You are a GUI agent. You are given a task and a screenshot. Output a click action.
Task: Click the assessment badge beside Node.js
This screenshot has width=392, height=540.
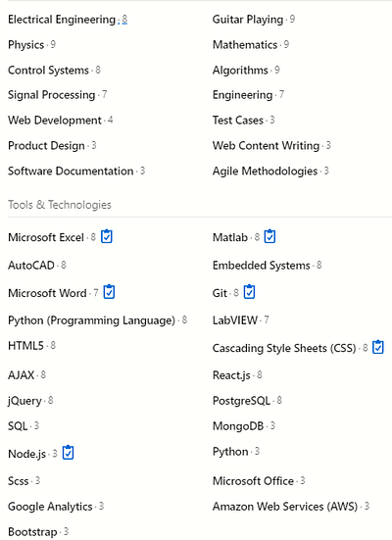pos(68,453)
